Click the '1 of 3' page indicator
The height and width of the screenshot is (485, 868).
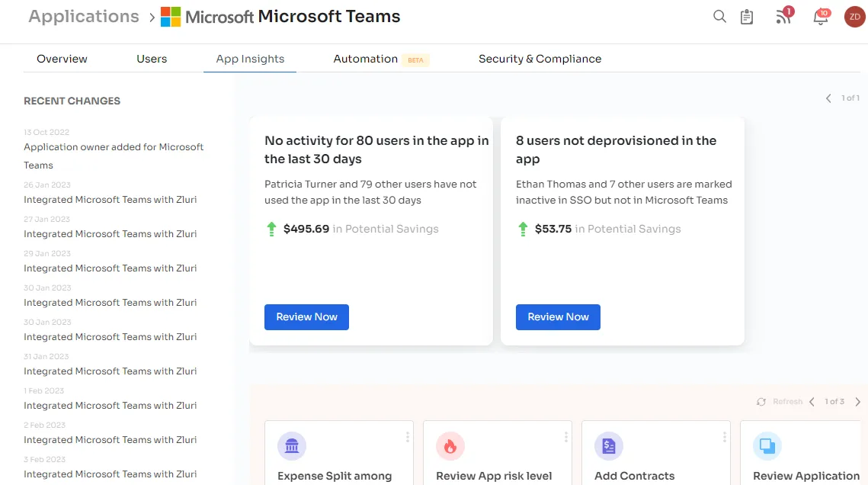pyautogui.click(x=834, y=402)
